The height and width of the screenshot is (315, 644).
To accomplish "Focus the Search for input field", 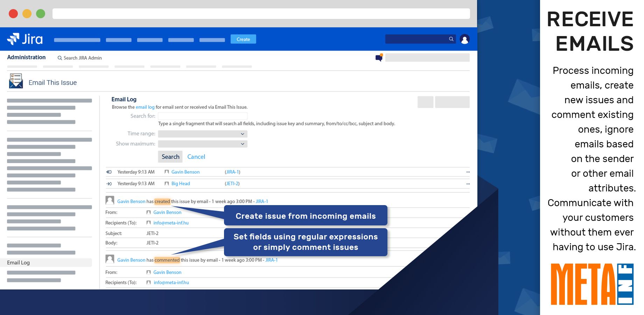I will pyautogui.click(x=203, y=116).
